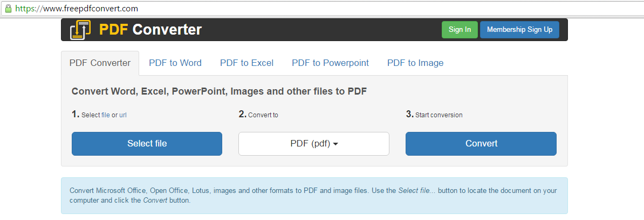Open Membership Sign Up
The height and width of the screenshot is (220, 644).
[x=519, y=30]
